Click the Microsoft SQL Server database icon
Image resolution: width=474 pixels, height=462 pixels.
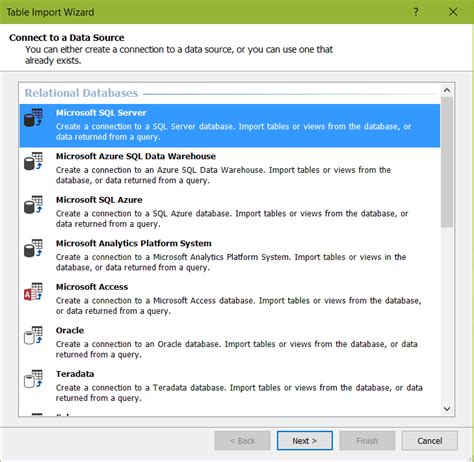point(33,117)
